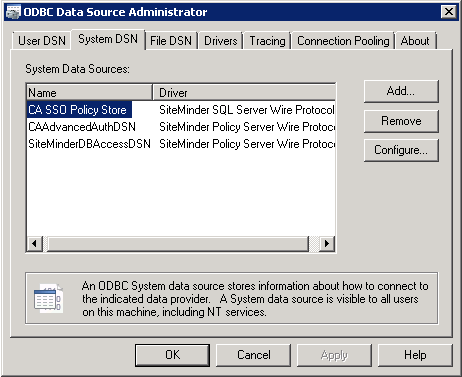Screen dimensions: 462x377
Task: Click SiteMinder SQL Server Wire Protocol driver text
Action: [x=246, y=110]
